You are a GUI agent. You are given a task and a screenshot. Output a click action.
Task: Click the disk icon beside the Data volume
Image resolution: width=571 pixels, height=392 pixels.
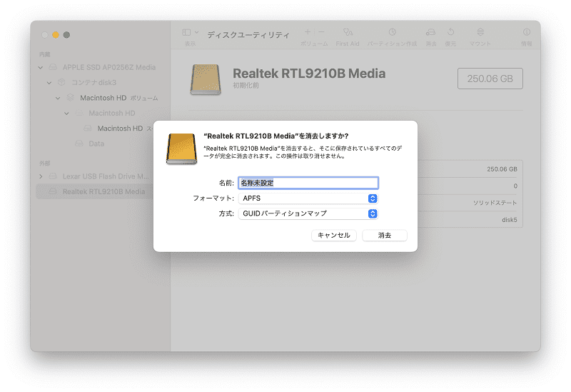click(79, 144)
